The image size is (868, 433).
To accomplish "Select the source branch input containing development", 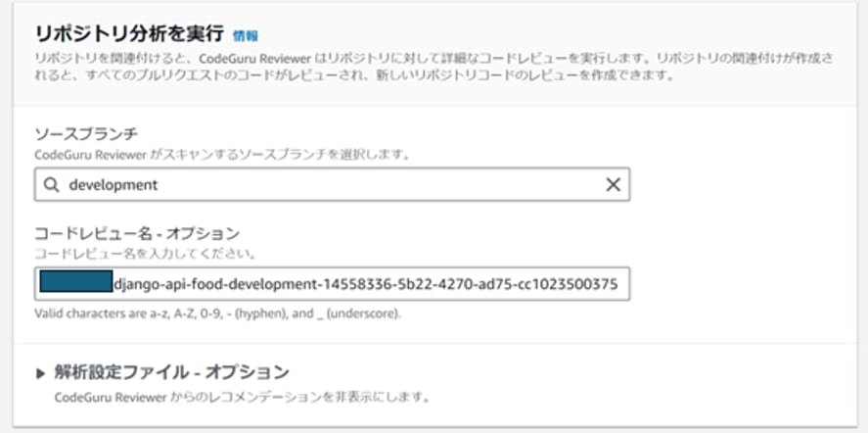I will pyautogui.click(x=332, y=184).
